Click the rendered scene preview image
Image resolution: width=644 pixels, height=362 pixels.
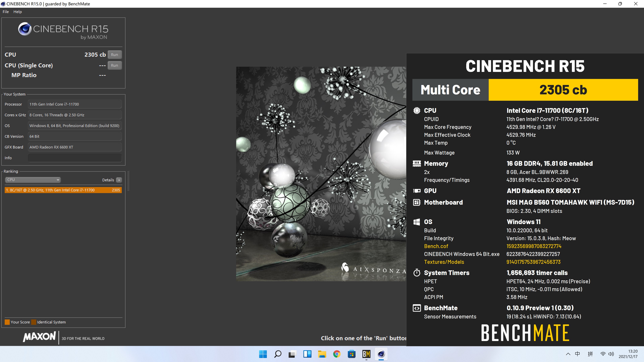pyautogui.click(x=321, y=174)
